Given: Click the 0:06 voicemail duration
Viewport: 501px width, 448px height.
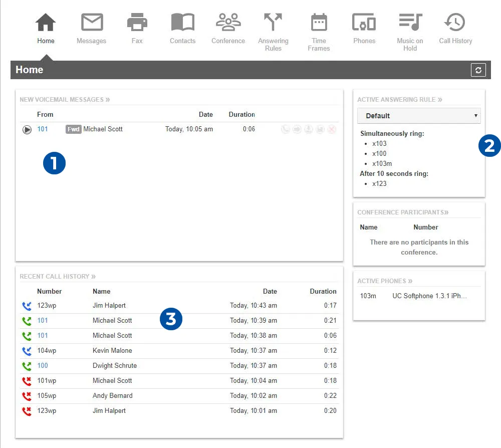Looking at the screenshot, I should (x=249, y=129).
